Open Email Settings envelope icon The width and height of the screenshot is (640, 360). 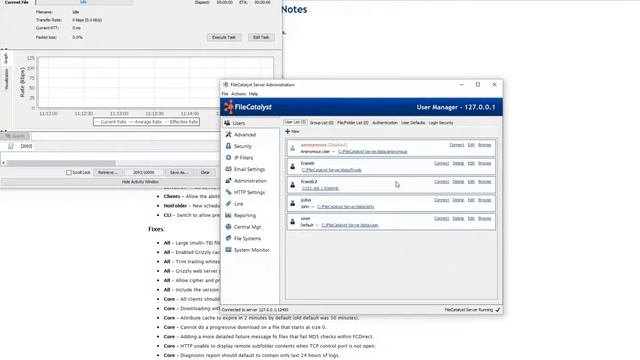click(228, 169)
